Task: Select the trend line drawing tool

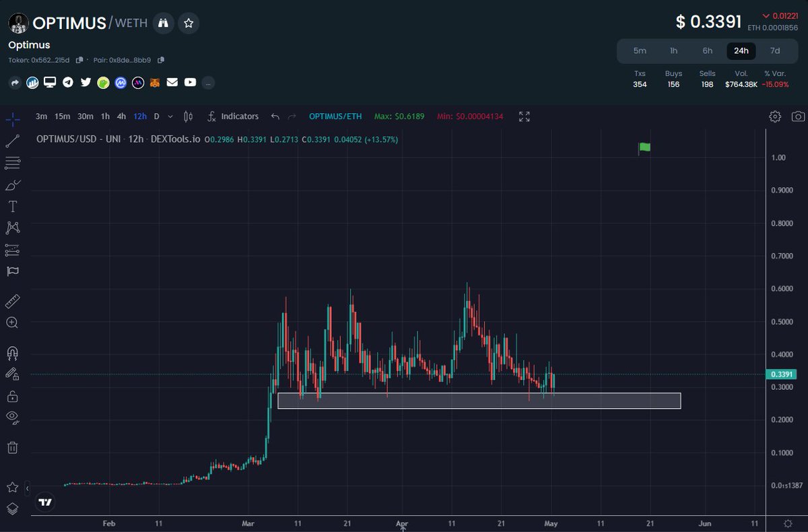Action: (x=12, y=141)
